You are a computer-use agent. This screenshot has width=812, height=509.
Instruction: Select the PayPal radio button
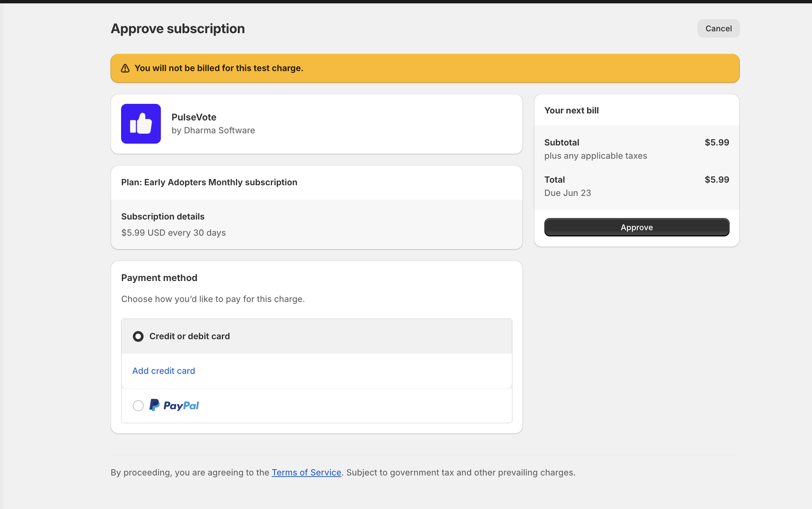[138, 406]
